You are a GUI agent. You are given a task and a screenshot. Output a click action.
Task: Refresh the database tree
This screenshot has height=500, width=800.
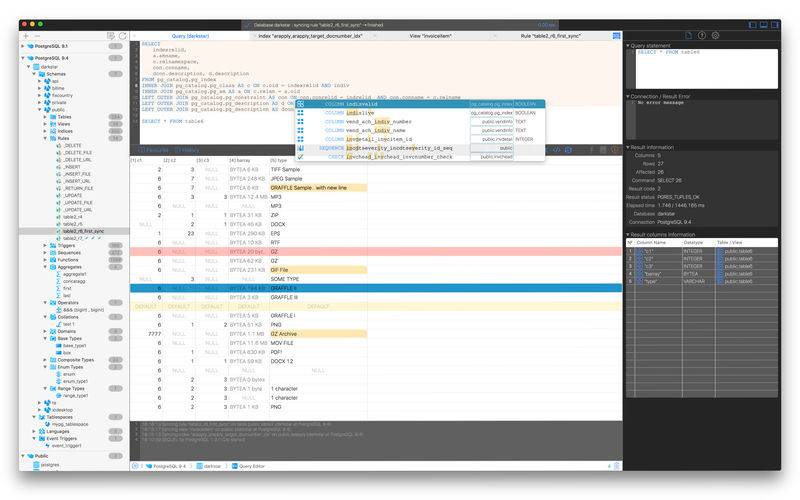(122, 36)
